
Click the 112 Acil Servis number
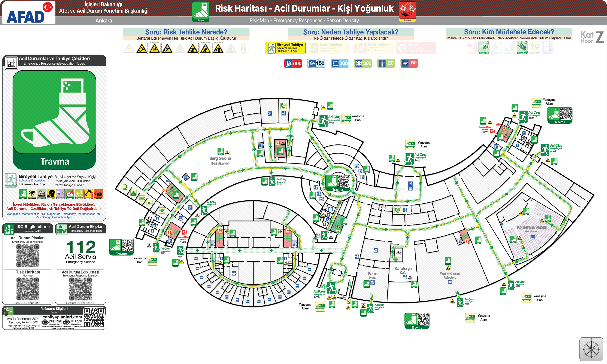81,247
